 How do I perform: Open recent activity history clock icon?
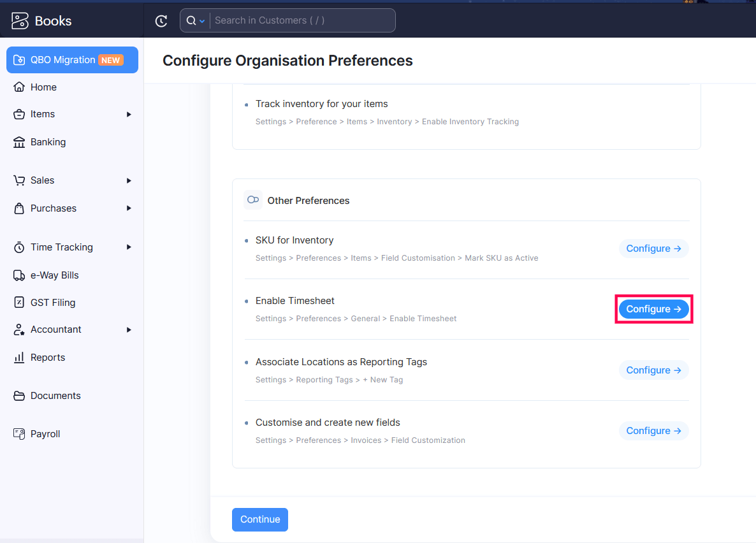(161, 21)
